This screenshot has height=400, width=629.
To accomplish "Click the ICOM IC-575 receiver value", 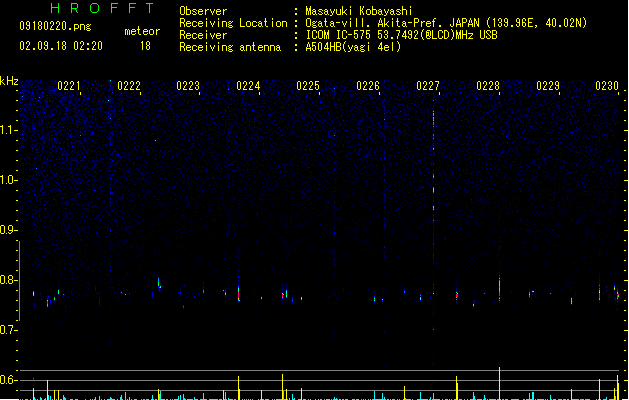I will pos(402,35).
